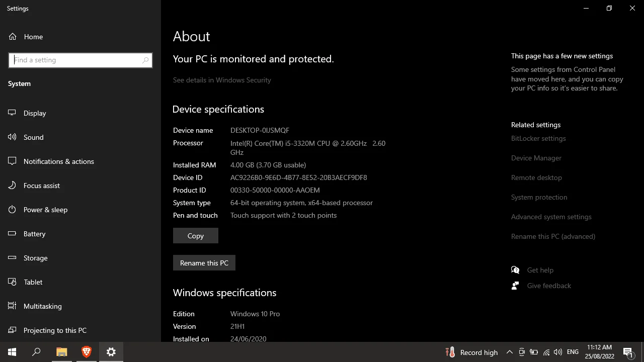Open See details in Windows Security
644x362 pixels.
coord(222,80)
